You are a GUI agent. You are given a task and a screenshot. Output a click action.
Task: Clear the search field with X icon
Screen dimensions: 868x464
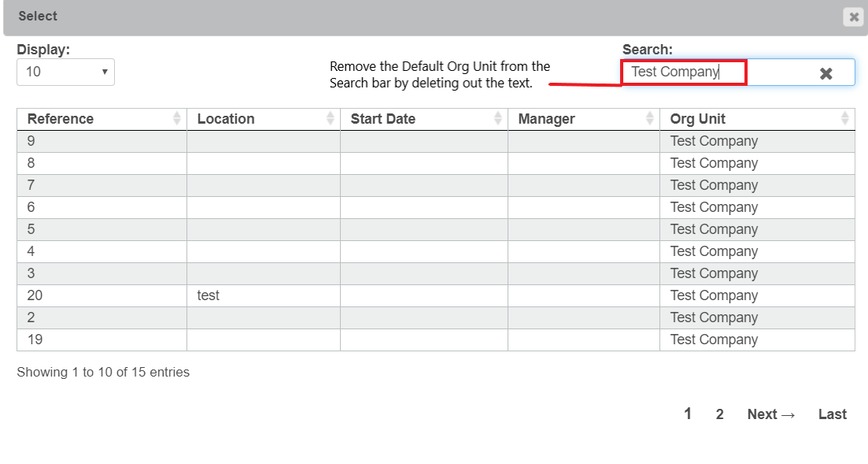[x=826, y=73]
